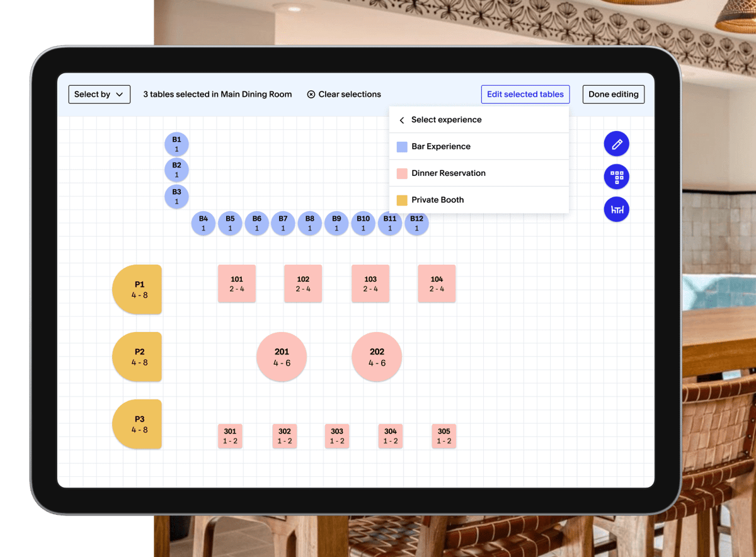Click the blue swatch beside Bar Experience
This screenshot has width=756, height=557.
(x=401, y=146)
